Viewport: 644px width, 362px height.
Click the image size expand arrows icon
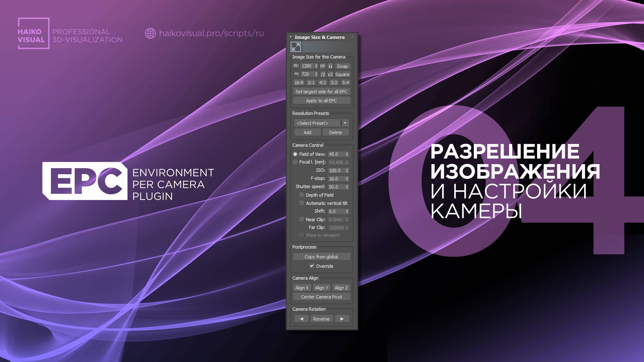(296, 47)
